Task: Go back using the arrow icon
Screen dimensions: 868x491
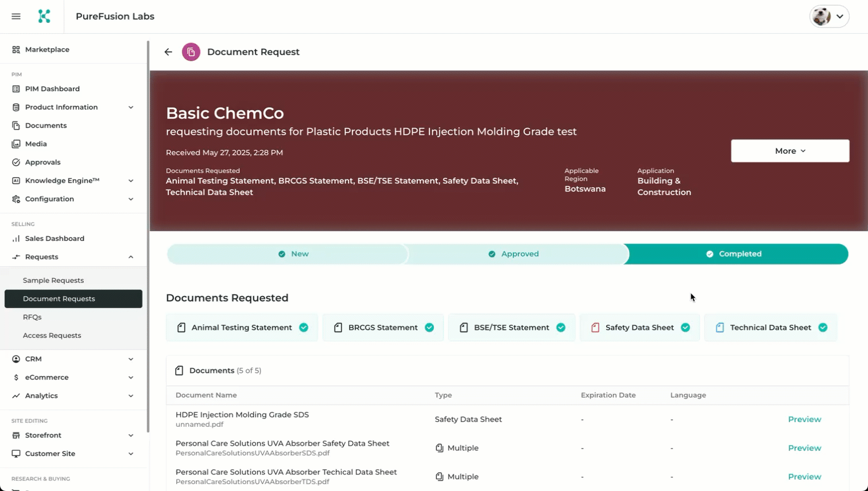Action: pyautogui.click(x=168, y=52)
